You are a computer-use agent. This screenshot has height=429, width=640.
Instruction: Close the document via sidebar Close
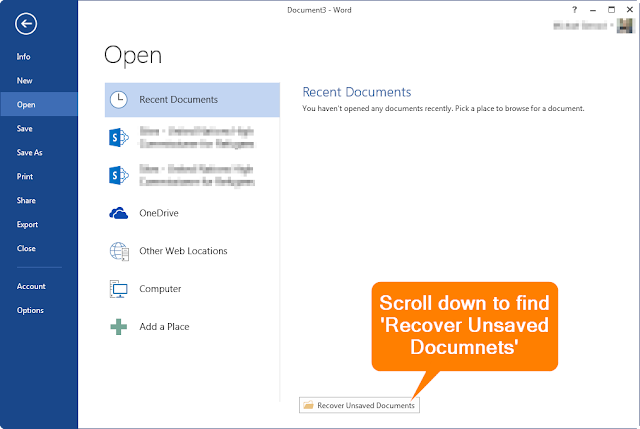26,248
